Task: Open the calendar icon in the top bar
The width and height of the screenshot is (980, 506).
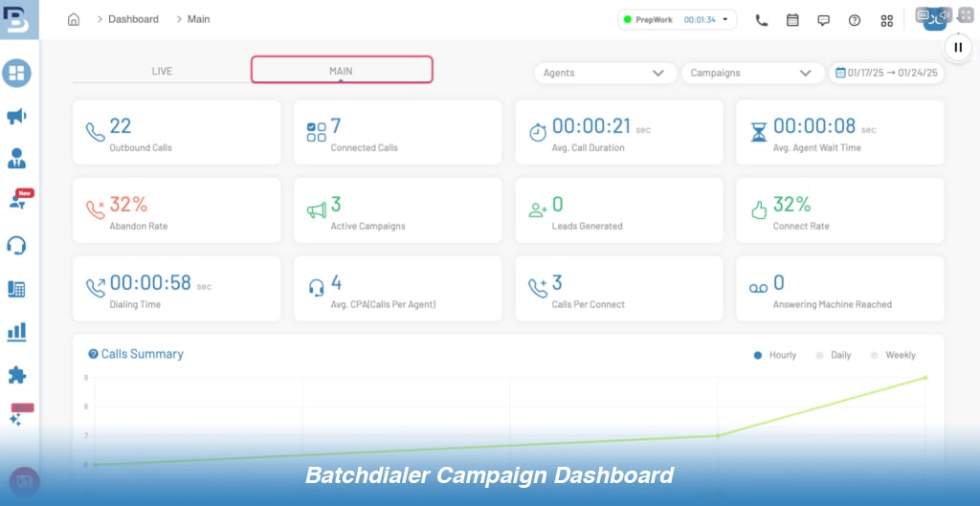Action: [x=792, y=20]
